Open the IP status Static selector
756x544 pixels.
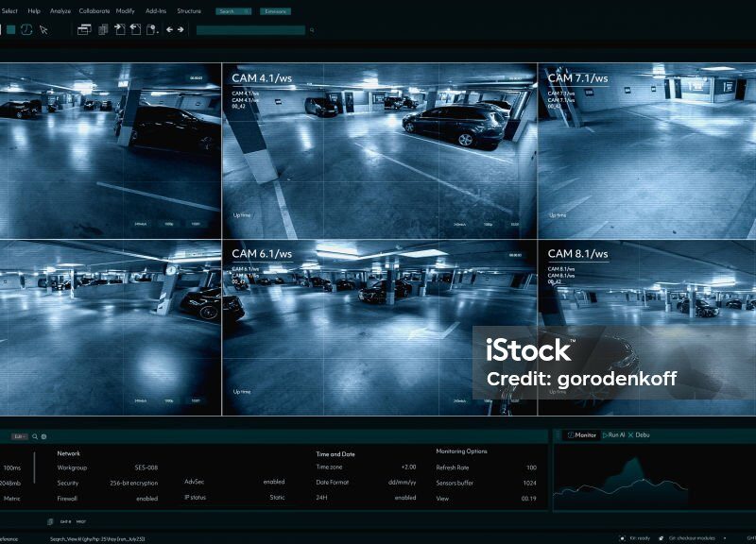pyautogui.click(x=276, y=497)
